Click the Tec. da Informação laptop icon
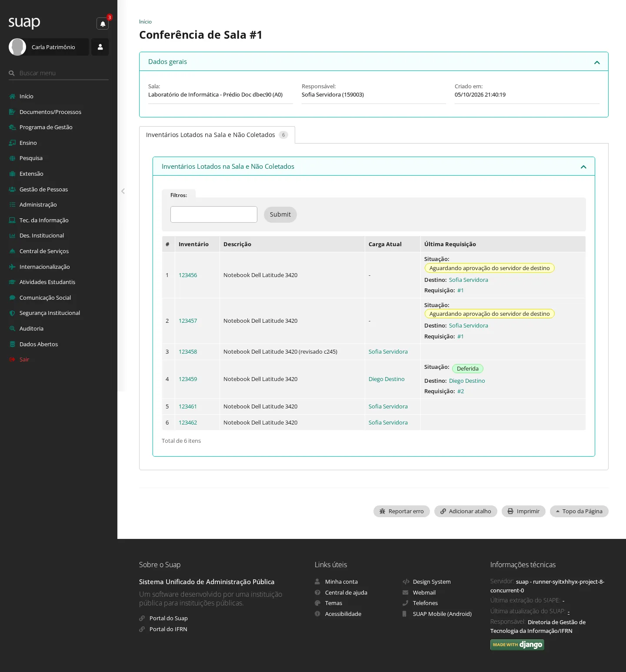 [12, 220]
